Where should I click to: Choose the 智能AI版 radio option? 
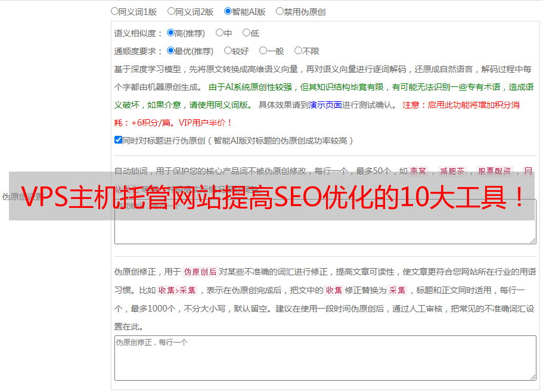[228, 11]
